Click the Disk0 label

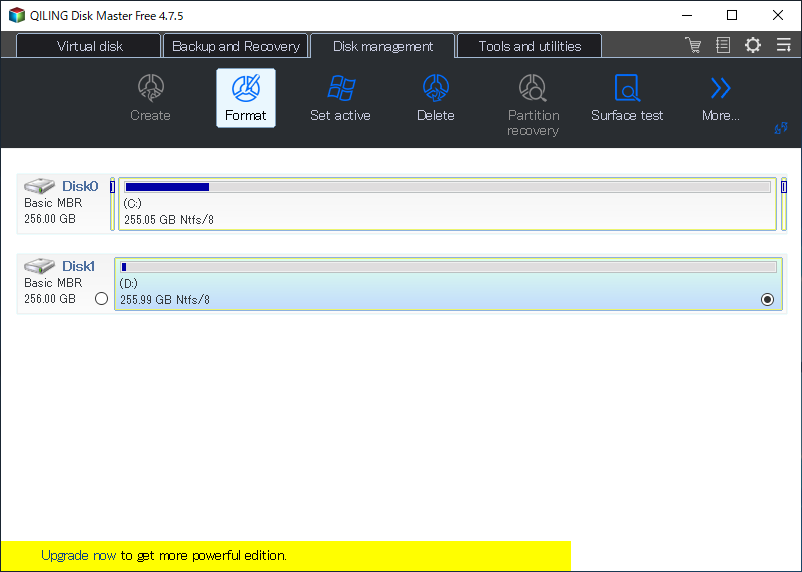pyautogui.click(x=80, y=186)
